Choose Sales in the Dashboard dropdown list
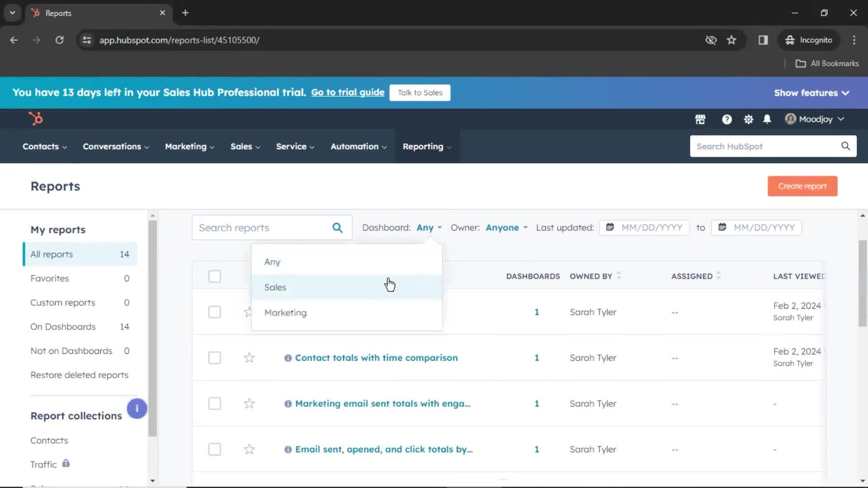This screenshot has width=868, height=488. 347,287
